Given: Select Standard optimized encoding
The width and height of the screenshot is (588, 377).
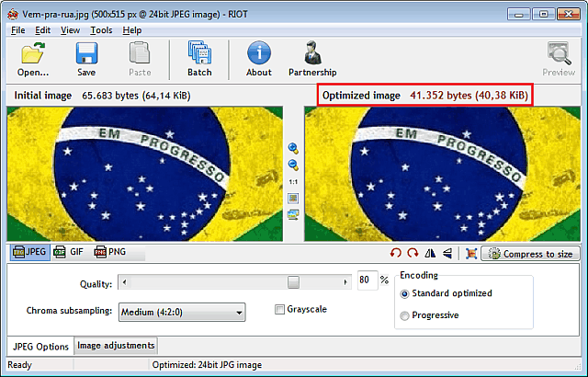Looking at the screenshot, I should (405, 293).
